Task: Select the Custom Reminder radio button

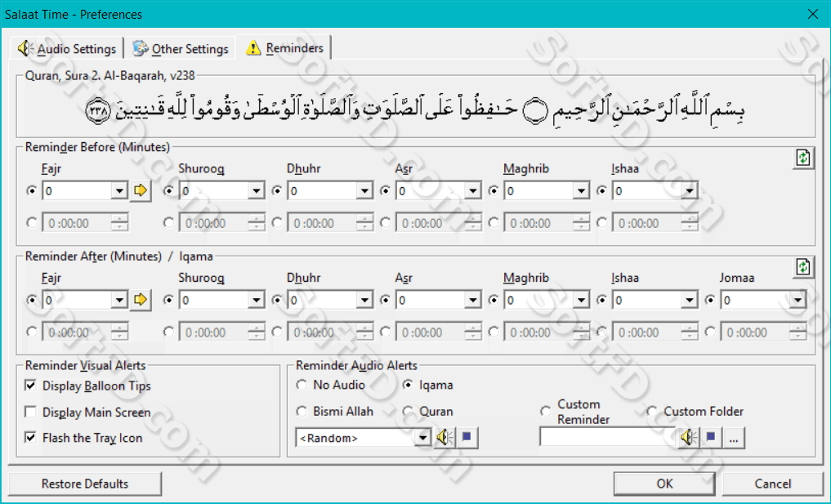Action: pyautogui.click(x=545, y=411)
